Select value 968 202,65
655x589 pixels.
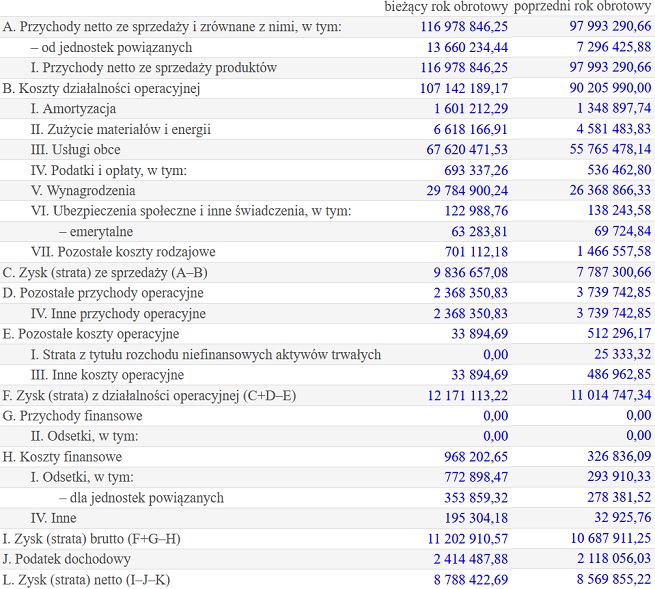tap(476, 457)
